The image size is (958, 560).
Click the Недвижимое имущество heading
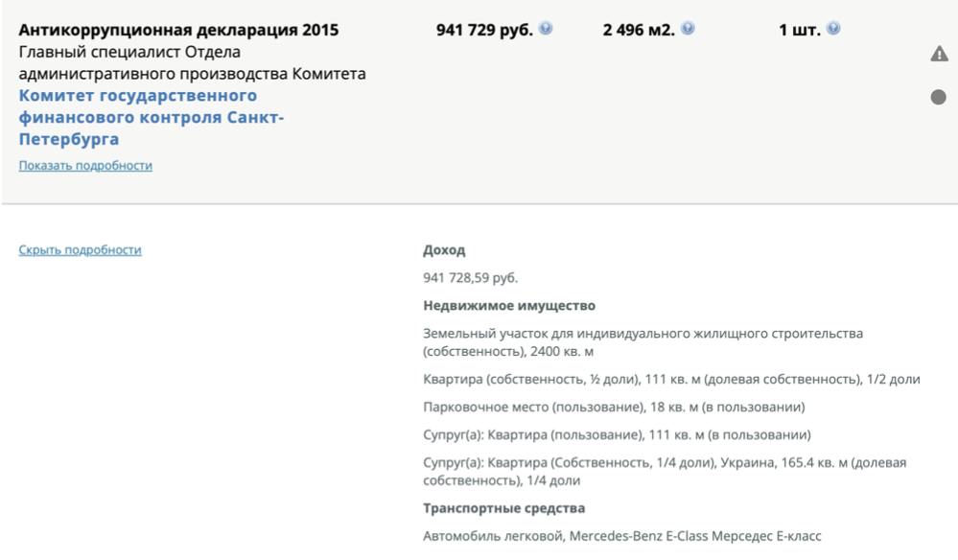point(509,306)
